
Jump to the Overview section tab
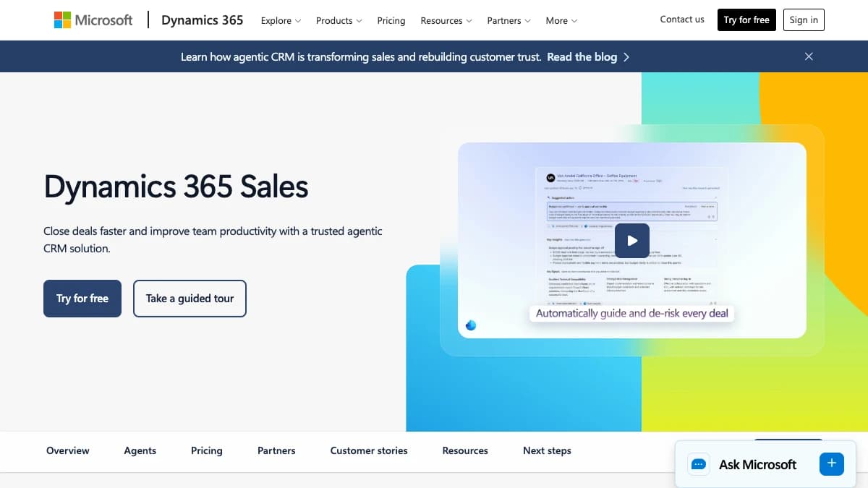(68, 450)
